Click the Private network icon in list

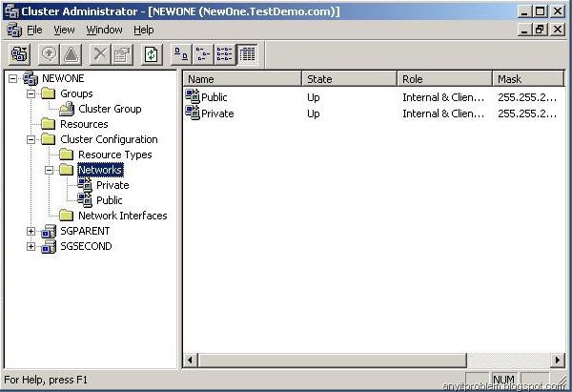[x=193, y=113]
